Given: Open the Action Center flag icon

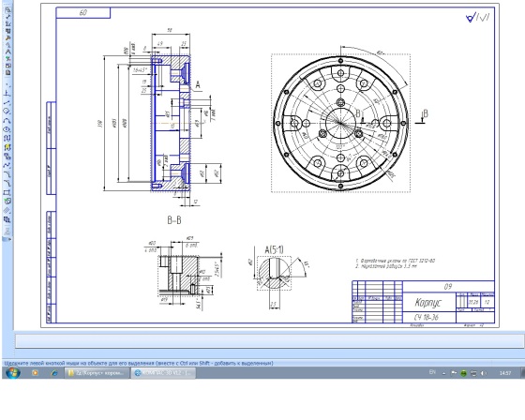Looking at the screenshot, I should point(454,373).
